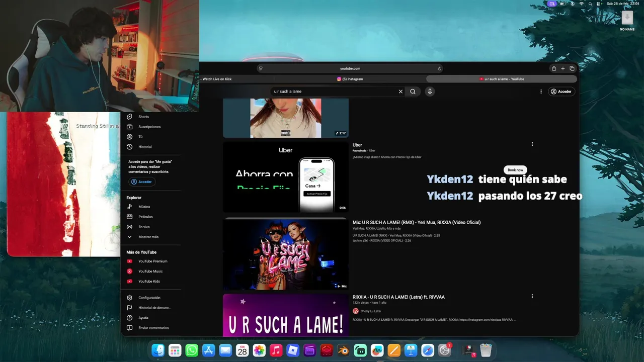Image resolution: width=644 pixels, height=362 pixels.
Task: Open Keynote from the Dock
Action: coord(411,350)
